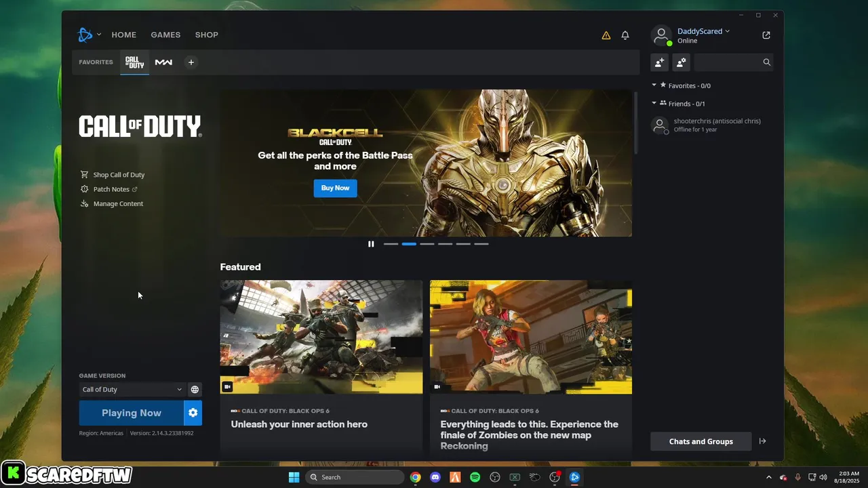Click 'Everything leads to this' headline

(x=529, y=435)
